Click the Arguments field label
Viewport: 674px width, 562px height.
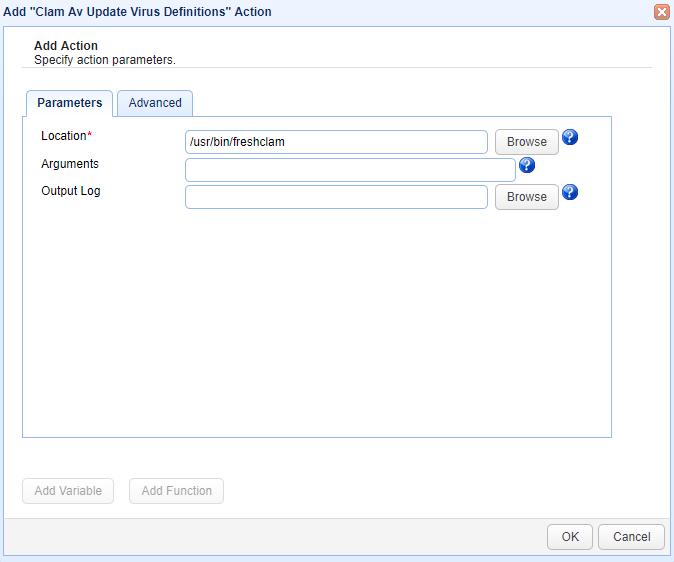pos(70,164)
